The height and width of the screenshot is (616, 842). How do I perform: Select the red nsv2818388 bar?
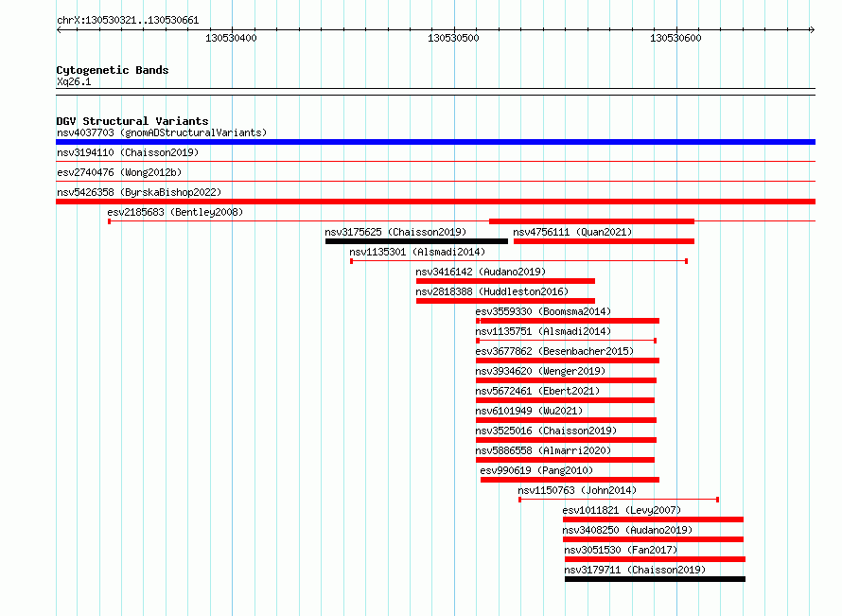(505, 301)
